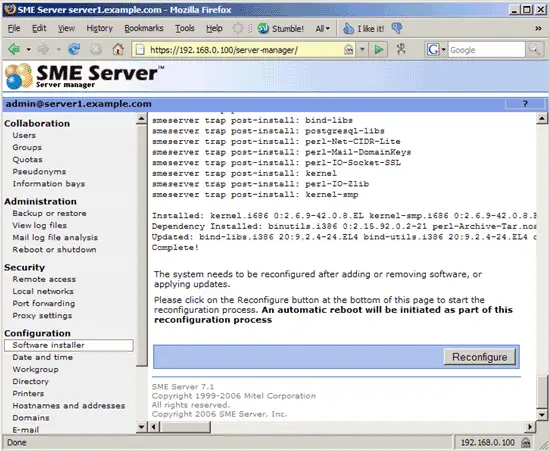Click the Back arrow navigation icon
The width and height of the screenshot is (550, 451).
click(x=14, y=49)
